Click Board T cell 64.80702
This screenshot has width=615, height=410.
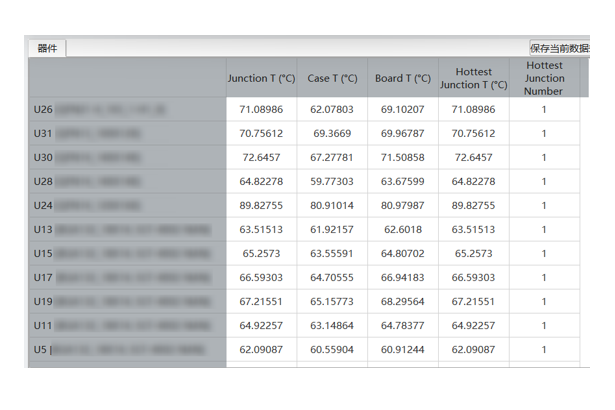[x=403, y=253]
